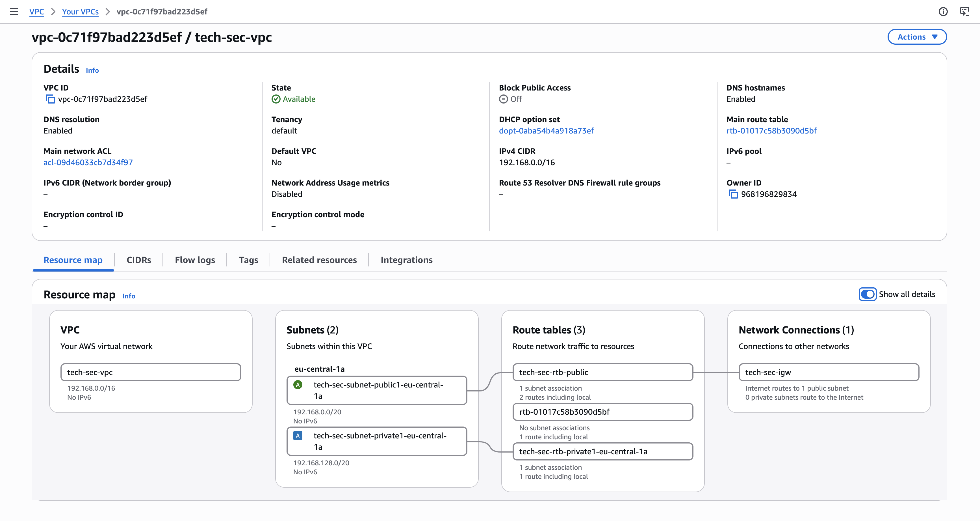Image resolution: width=980 pixels, height=521 pixels.
Task: Go to Your VPCs breadcrumb link
Action: (x=80, y=11)
